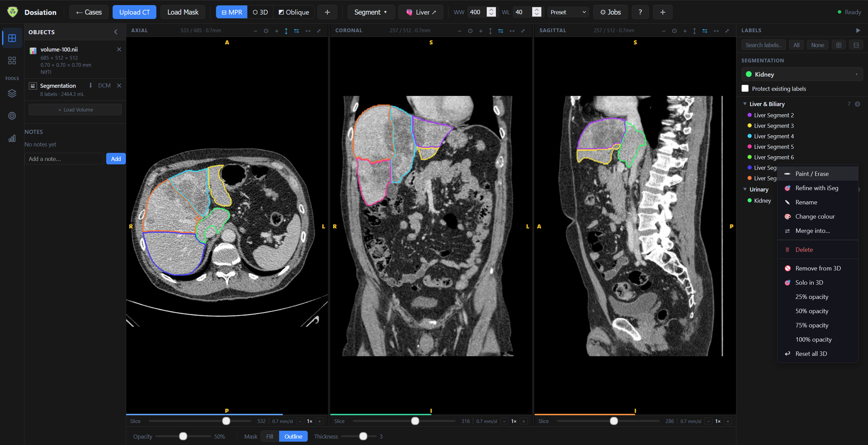
Task: Collapse the Urinary label group
Action: click(745, 189)
